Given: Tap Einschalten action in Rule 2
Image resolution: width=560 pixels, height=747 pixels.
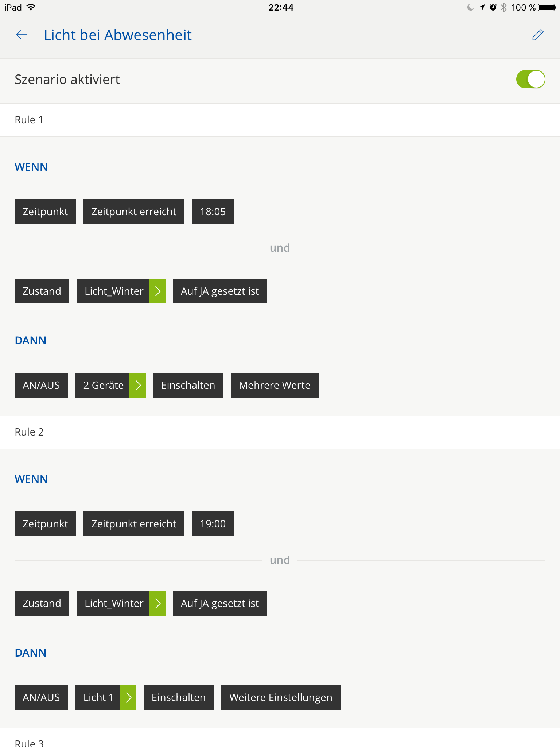Looking at the screenshot, I should click(x=179, y=697).
